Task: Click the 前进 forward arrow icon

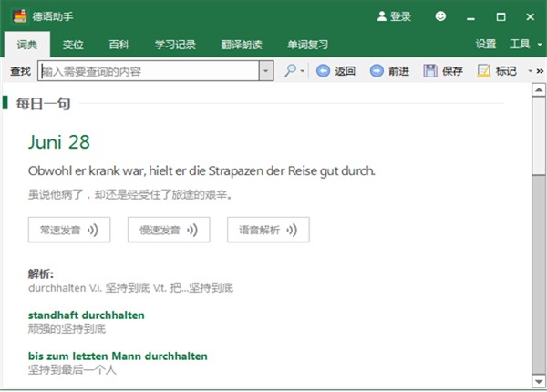Action: click(x=377, y=71)
